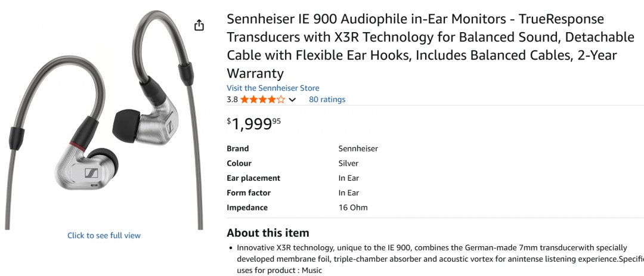Image resolution: width=644 pixels, height=276 pixels.
Task: Click the Sennheiser logo on the lower earbud
Action: pos(92,172)
